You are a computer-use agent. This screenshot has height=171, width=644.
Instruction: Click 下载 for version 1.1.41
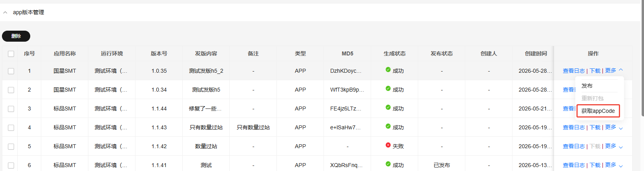(x=595, y=165)
